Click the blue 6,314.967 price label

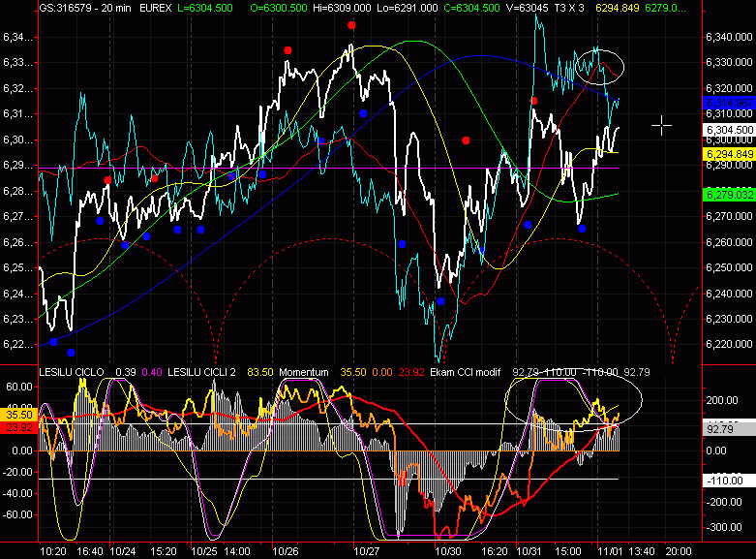pyautogui.click(x=726, y=103)
